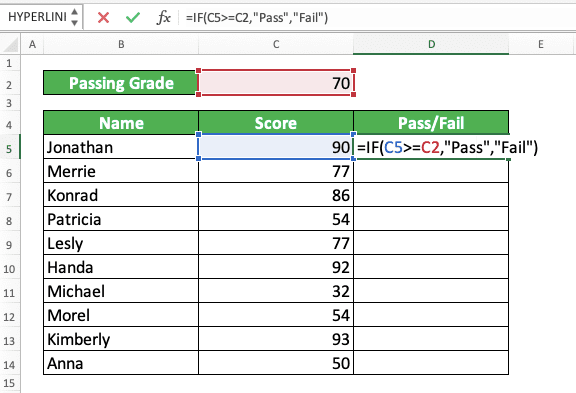Screen dimensions: 576x393
Task: Select the cell containing Merrie
Action: (x=121, y=171)
